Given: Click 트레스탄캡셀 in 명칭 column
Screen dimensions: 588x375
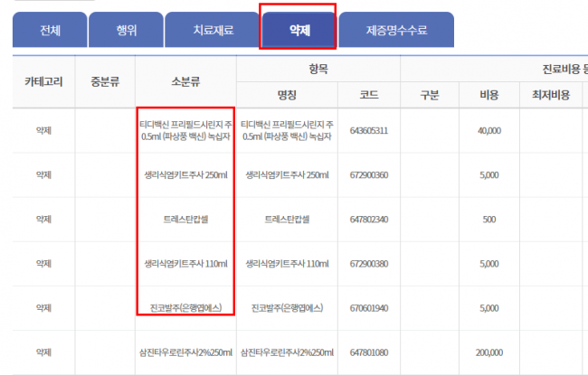Looking at the screenshot, I should click(x=287, y=220).
